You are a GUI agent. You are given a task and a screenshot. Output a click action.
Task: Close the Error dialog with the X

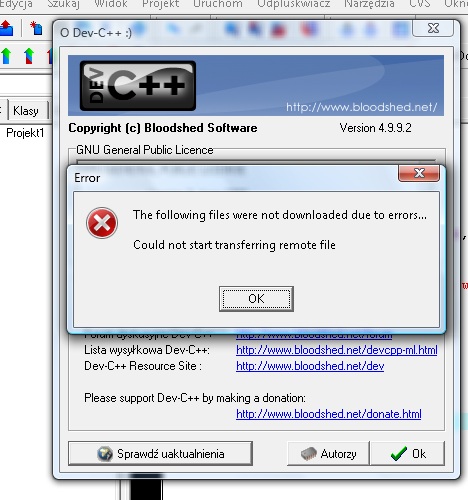pyautogui.click(x=419, y=173)
